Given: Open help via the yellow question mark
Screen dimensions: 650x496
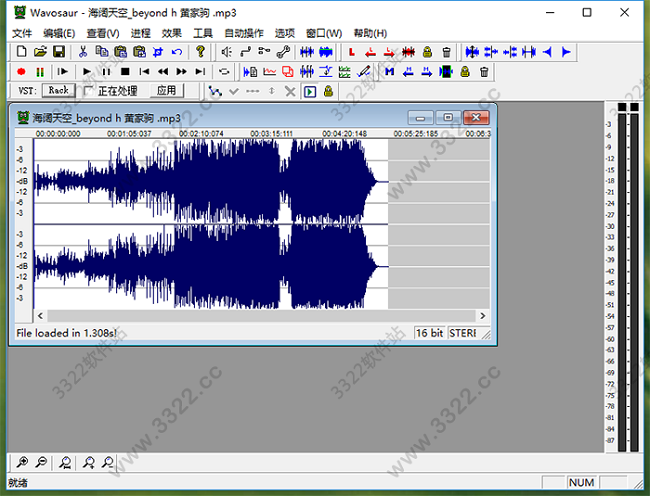Looking at the screenshot, I should click(x=201, y=51).
